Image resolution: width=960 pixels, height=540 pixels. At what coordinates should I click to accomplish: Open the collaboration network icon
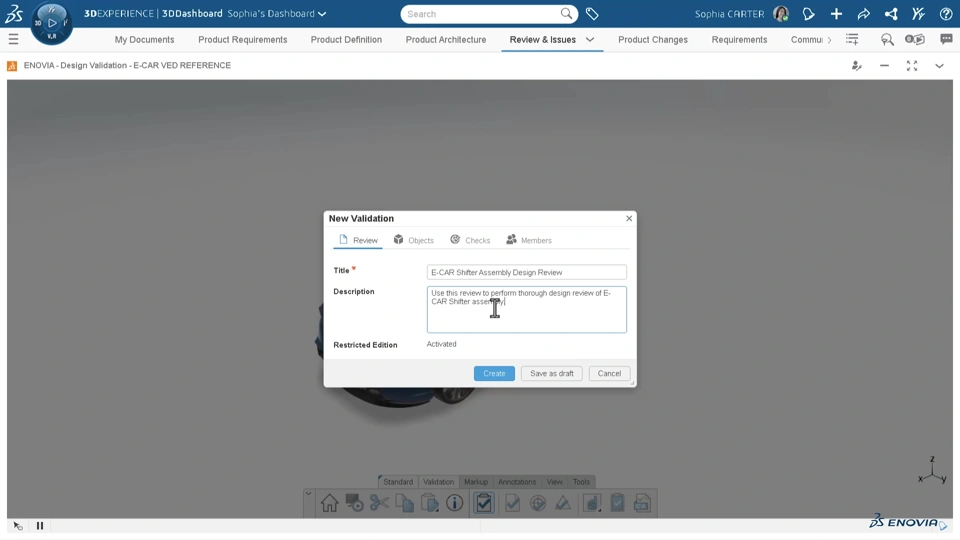click(x=891, y=13)
